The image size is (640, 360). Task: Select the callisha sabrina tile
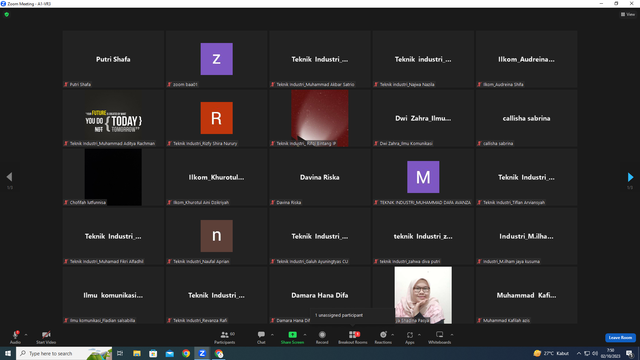click(x=526, y=118)
